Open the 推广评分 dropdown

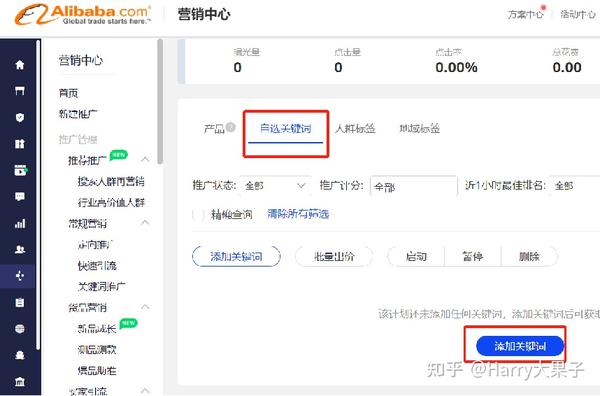[x=414, y=186]
